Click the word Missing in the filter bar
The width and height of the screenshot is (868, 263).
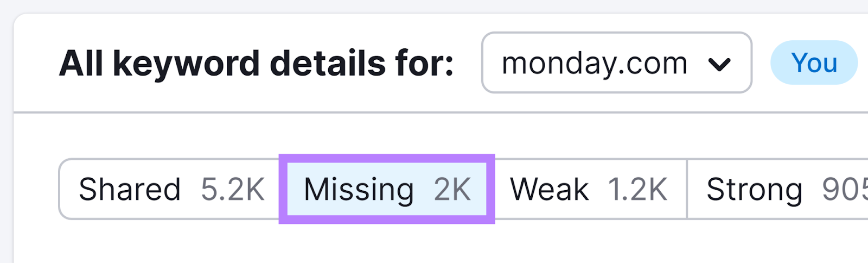pos(359,189)
